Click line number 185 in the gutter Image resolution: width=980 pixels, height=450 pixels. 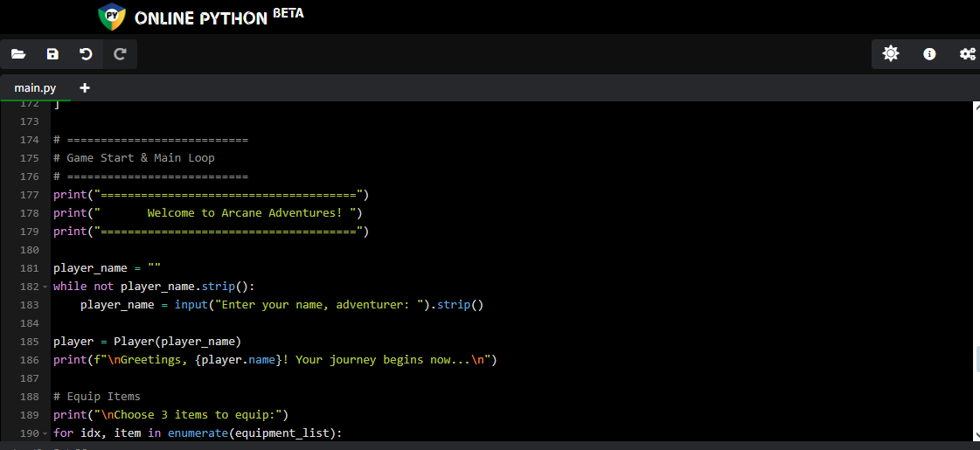tap(30, 342)
